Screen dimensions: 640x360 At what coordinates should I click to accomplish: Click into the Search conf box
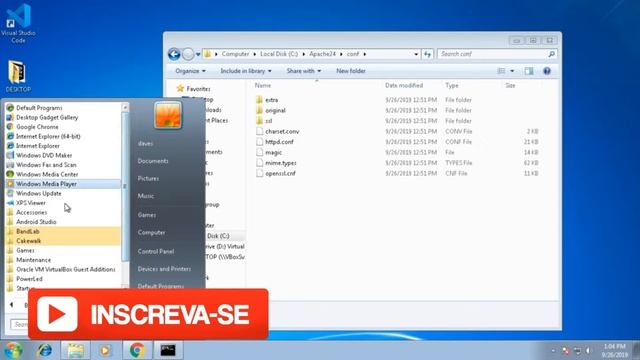[x=492, y=54]
